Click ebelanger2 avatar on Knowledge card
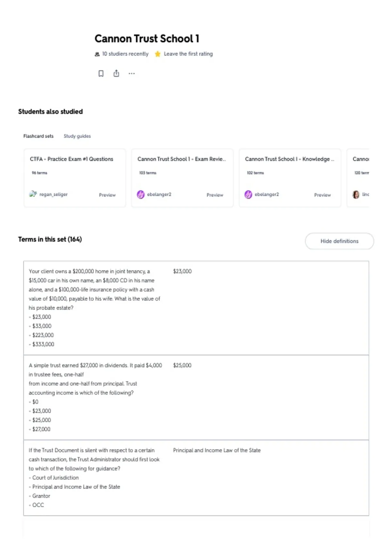 pyautogui.click(x=248, y=195)
